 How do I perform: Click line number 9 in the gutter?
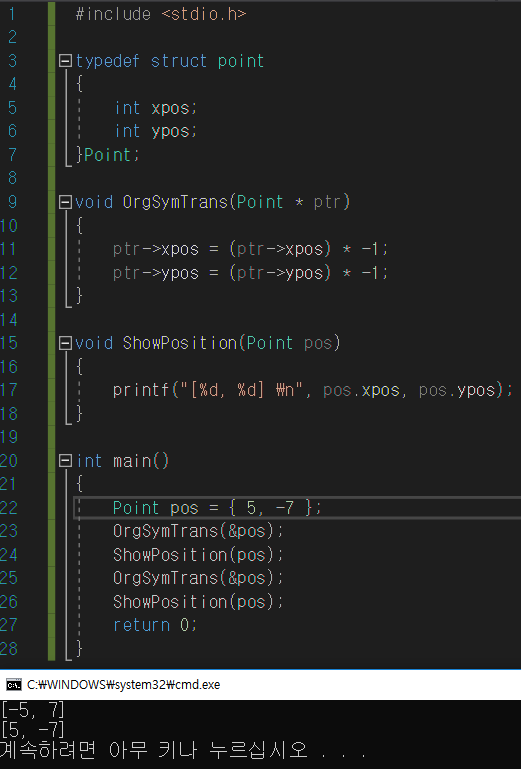click(12, 202)
